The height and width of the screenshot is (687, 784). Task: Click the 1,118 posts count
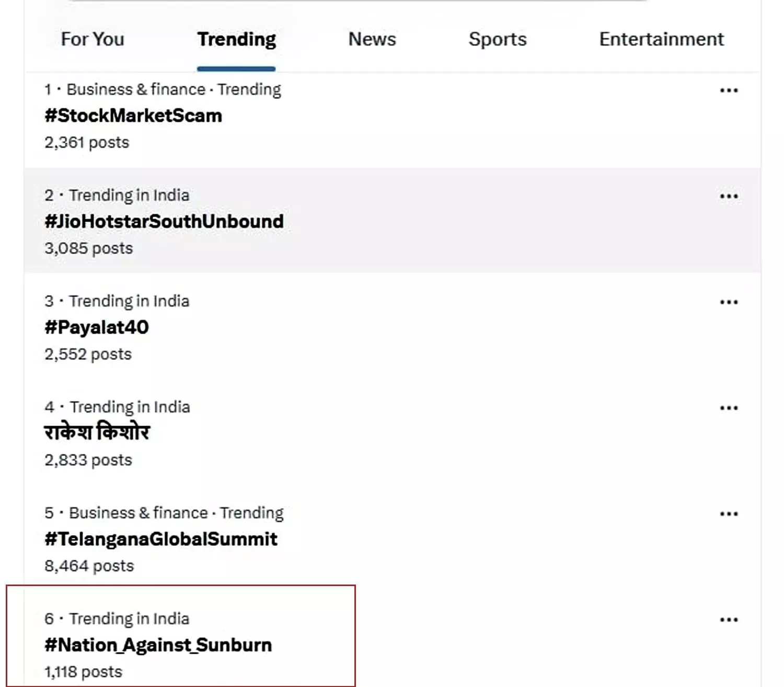[84, 672]
